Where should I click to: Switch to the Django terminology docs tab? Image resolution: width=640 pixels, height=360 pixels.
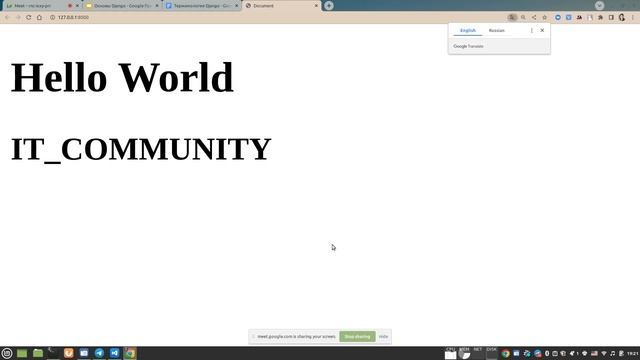coord(202,6)
